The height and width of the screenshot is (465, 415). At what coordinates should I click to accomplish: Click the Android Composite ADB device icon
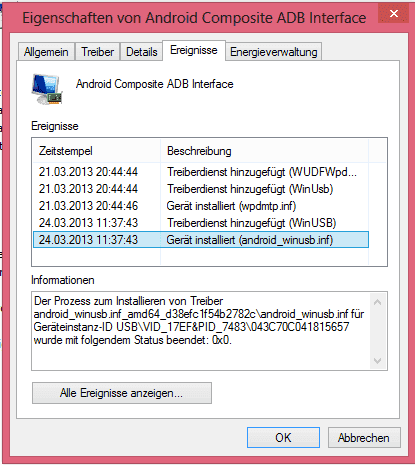[47, 89]
